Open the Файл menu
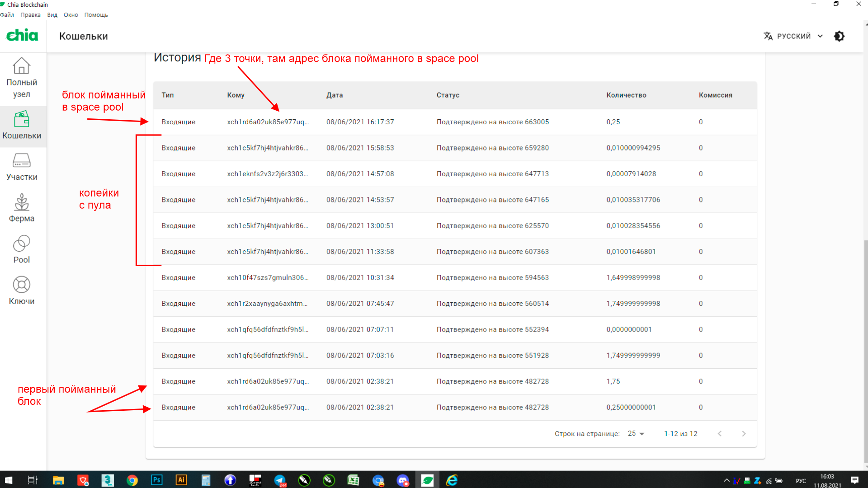 click(x=7, y=15)
